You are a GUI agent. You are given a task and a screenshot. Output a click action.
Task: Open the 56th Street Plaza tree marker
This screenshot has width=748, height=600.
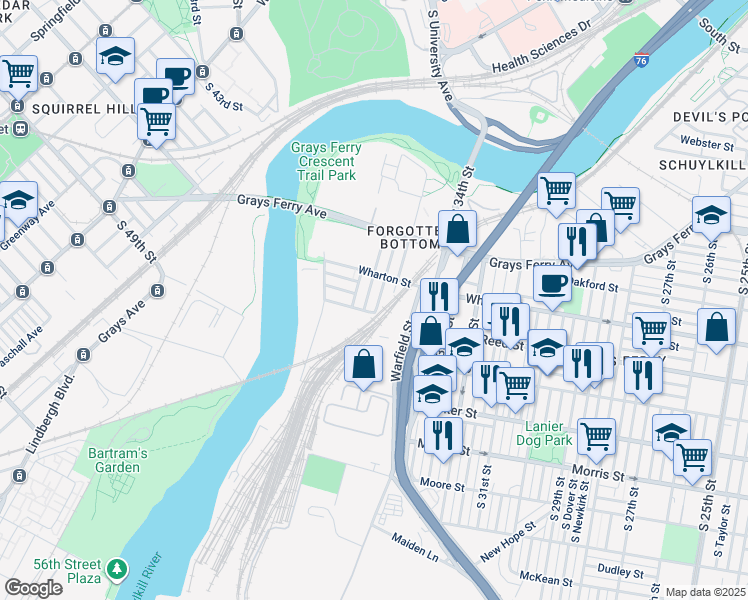(x=117, y=569)
